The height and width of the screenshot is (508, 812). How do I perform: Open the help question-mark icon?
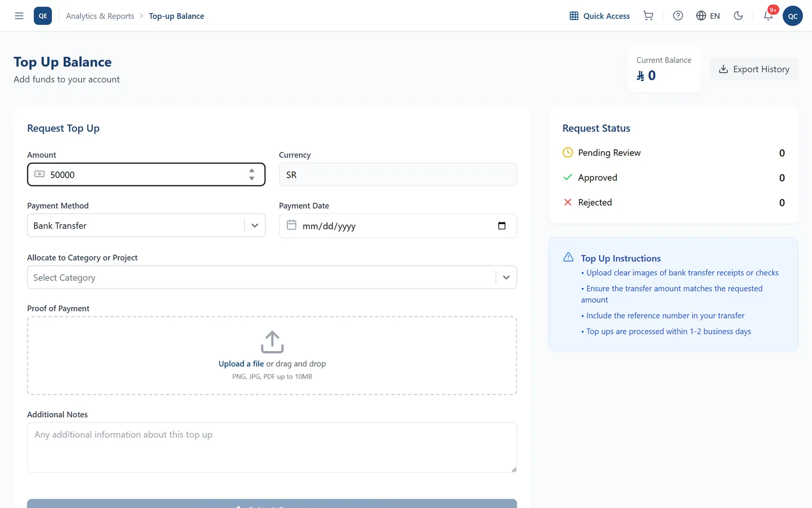pyautogui.click(x=678, y=16)
